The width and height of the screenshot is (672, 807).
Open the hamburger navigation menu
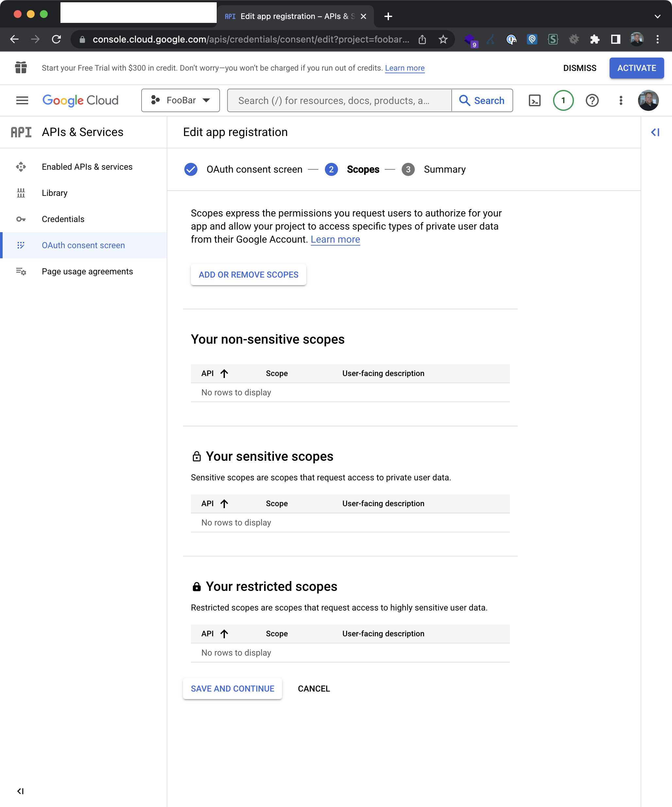[22, 101]
